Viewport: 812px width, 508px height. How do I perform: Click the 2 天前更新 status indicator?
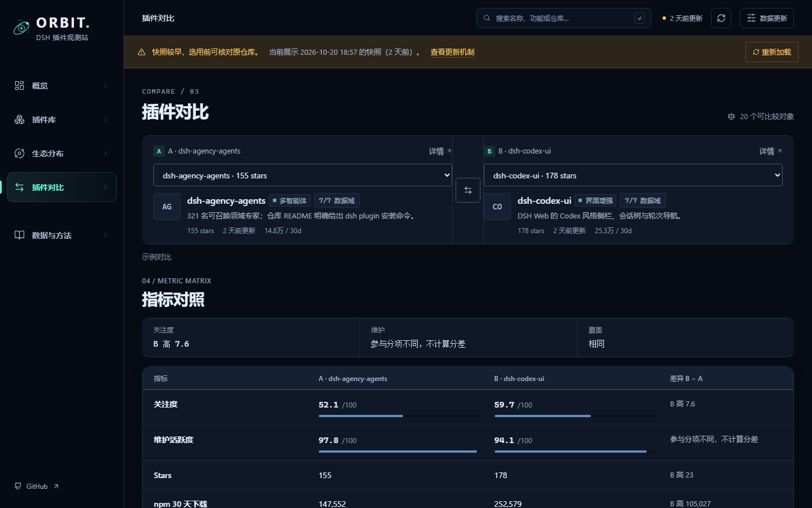[682, 18]
